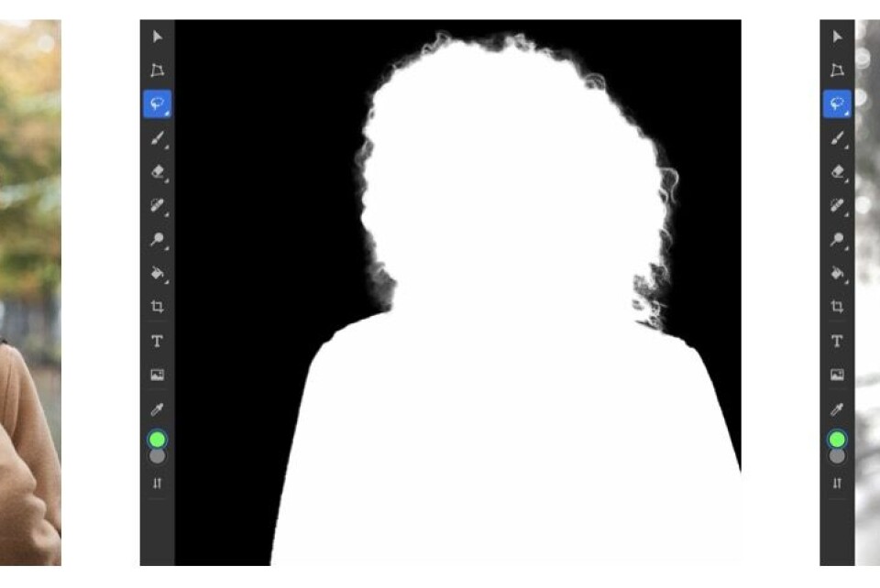Select the Eyedropper tool beside the mask canvas
The image size is (880, 588).
pyautogui.click(x=157, y=409)
